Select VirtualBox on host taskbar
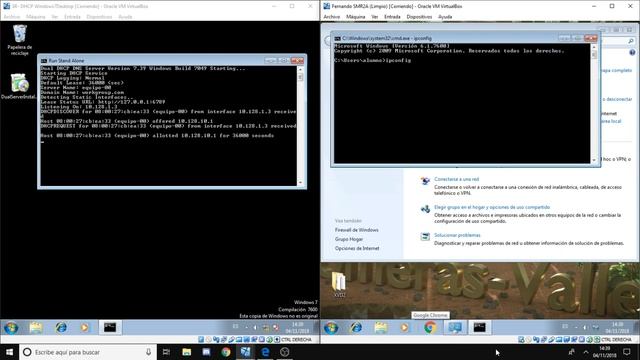 point(245,352)
